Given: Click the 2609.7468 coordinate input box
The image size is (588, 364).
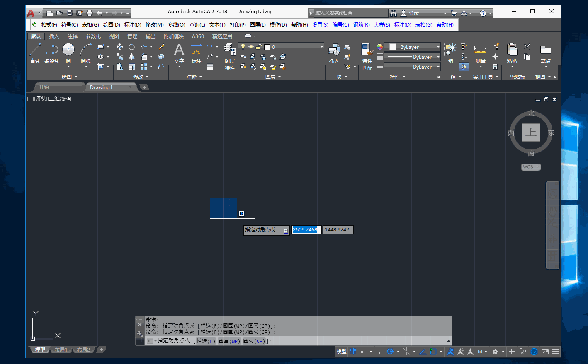Looking at the screenshot, I should [306, 230].
